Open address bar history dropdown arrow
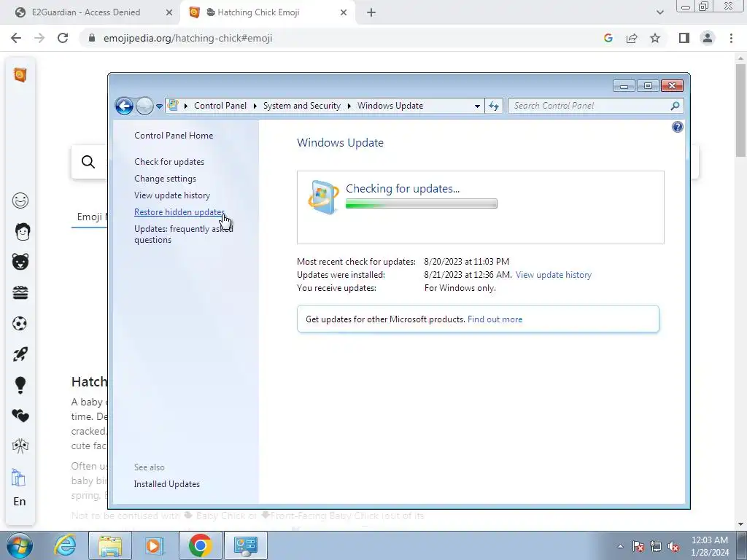 [477, 106]
